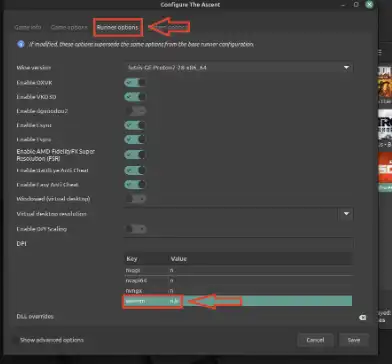Toggle Enable Easy Anti-Cheat switch
This screenshot has width=392, height=364.
click(x=135, y=184)
